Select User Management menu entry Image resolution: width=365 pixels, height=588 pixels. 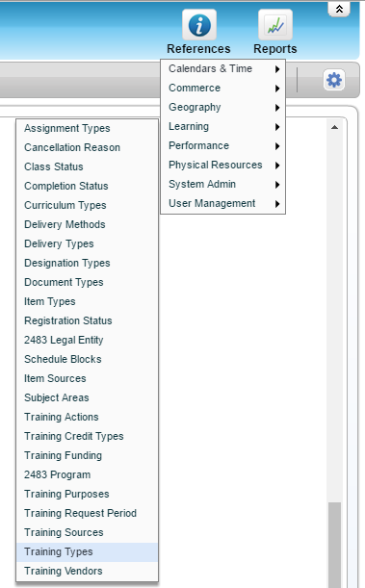click(222, 204)
